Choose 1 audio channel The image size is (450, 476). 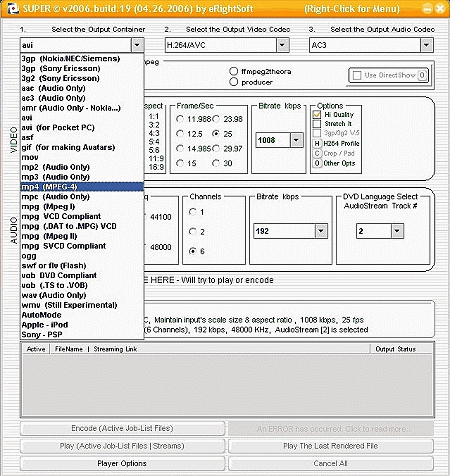193,212
